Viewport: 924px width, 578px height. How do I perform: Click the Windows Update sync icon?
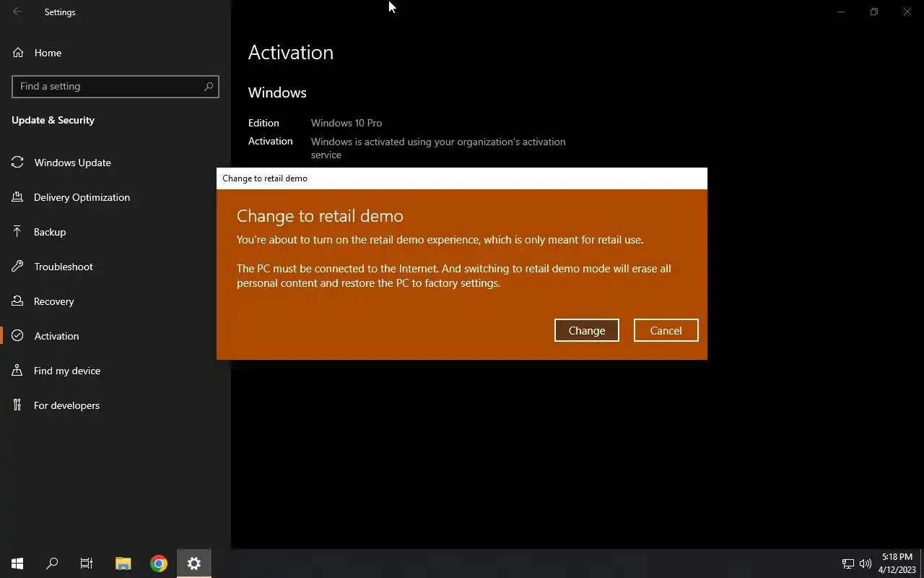(17, 163)
